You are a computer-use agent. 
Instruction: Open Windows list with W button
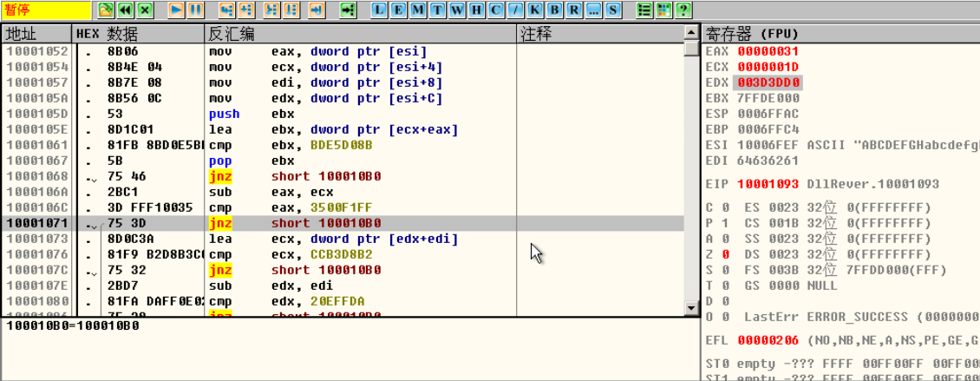[x=458, y=10]
